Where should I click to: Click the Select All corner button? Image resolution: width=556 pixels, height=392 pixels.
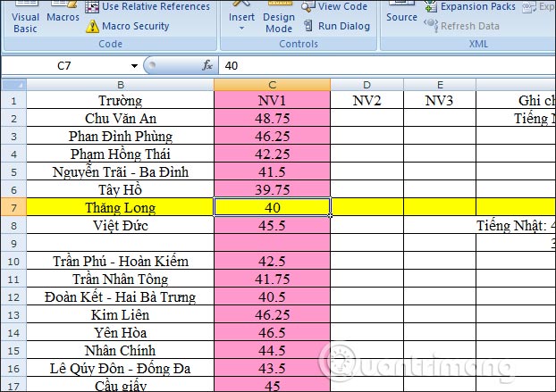13,85
